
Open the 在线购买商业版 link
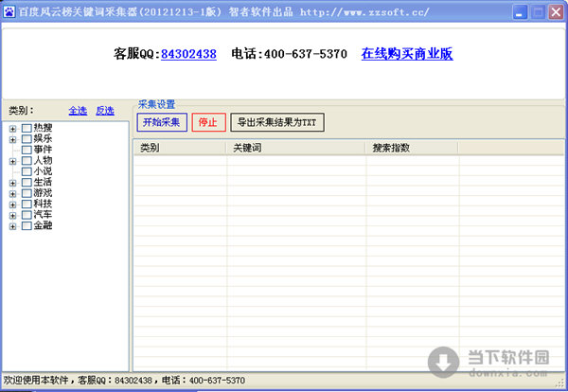(407, 54)
